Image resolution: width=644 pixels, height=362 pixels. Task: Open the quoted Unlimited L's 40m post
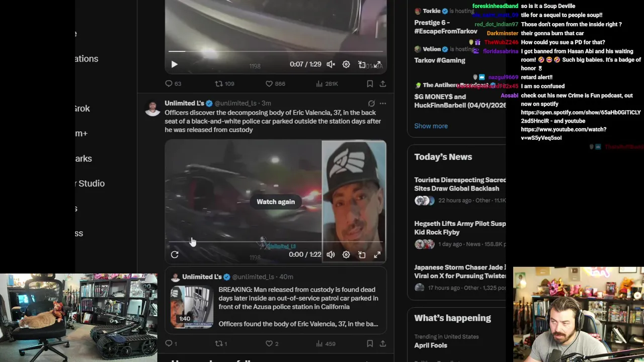[x=276, y=299]
